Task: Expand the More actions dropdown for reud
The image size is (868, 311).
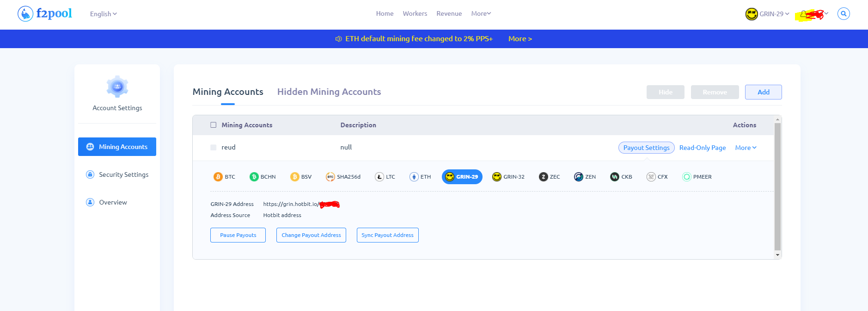Action: pyautogui.click(x=746, y=148)
